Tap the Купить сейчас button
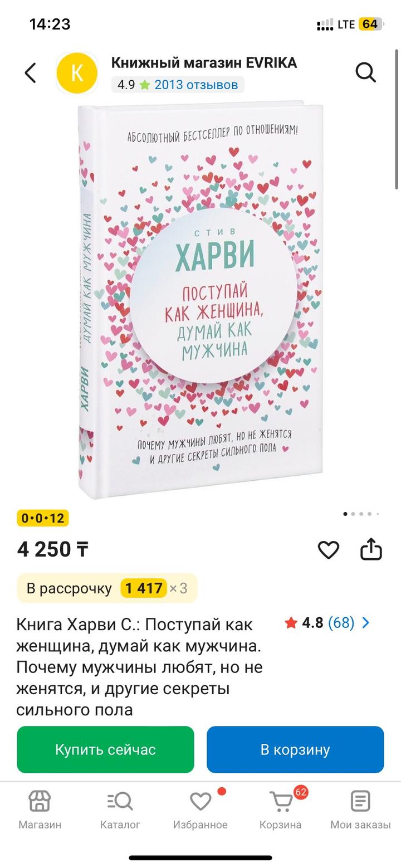Screen dimensions: 401x868 click(x=105, y=749)
